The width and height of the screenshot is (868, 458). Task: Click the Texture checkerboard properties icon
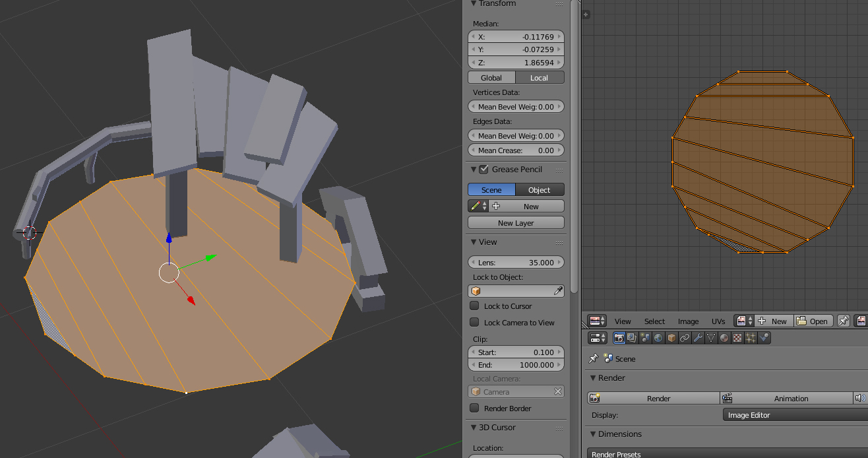click(737, 338)
